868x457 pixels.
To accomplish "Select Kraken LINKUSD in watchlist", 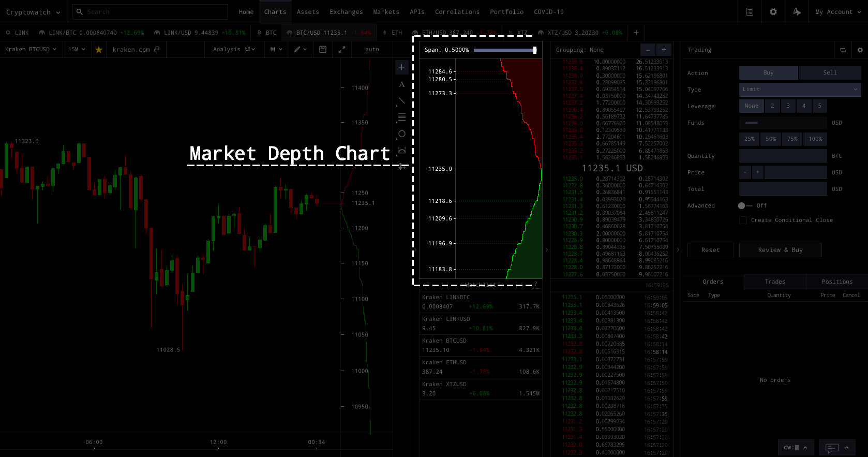I will 481,323.
